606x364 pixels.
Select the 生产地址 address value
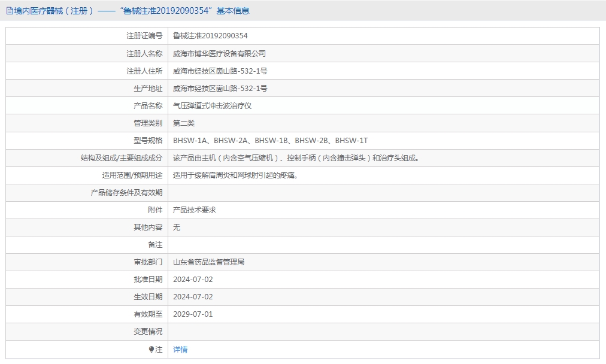pyautogui.click(x=220, y=89)
